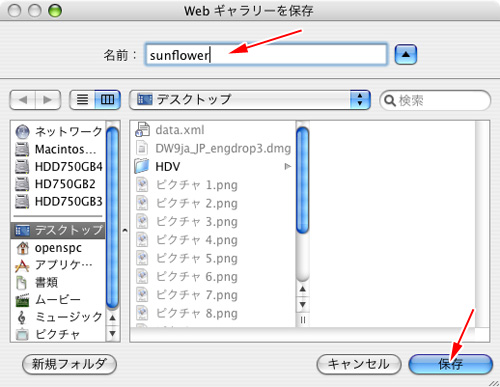Open the ピクチャ pictures folder in the sidebar
The width and height of the screenshot is (500, 387).
58,334
